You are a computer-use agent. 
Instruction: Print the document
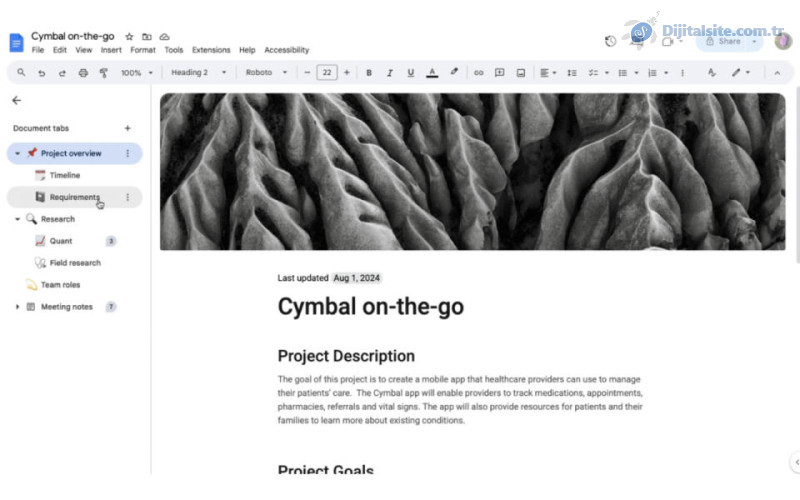[83, 73]
